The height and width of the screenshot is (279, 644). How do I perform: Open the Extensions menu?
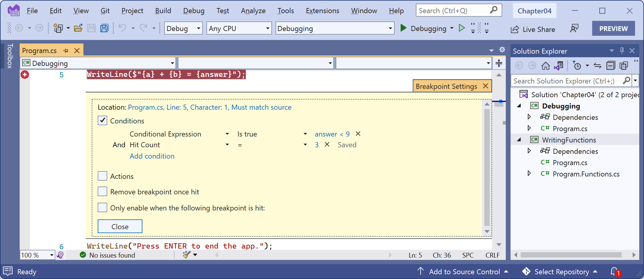[322, 11]
